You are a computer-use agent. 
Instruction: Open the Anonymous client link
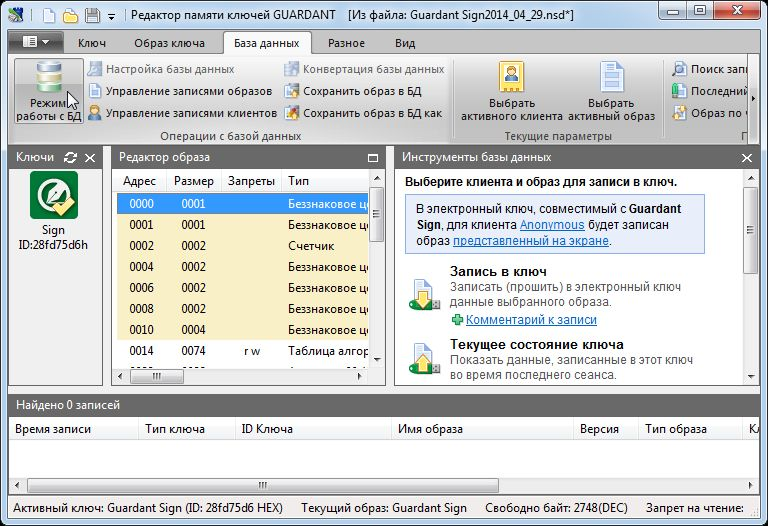[551, 225]
